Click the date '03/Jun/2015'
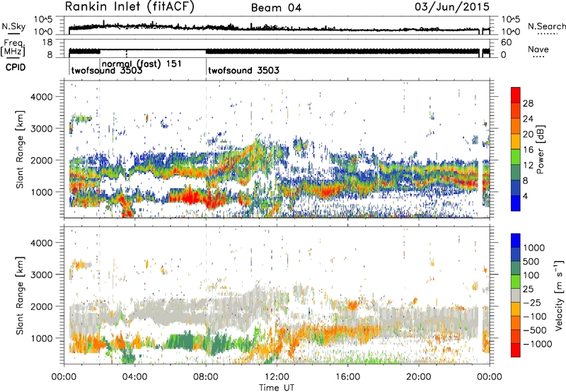 pos(452,7)
